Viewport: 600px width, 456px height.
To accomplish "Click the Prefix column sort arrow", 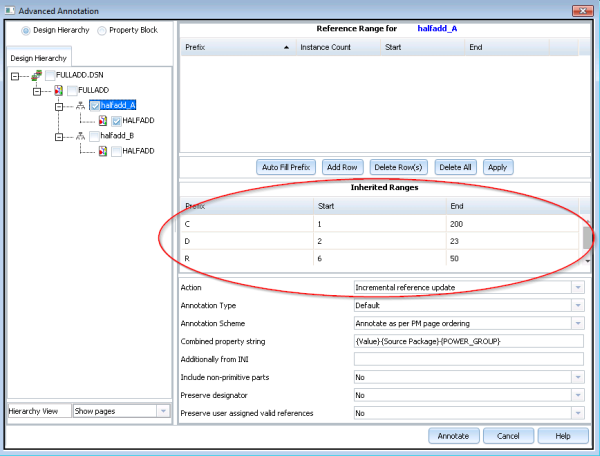I will (x=287, y=47).
